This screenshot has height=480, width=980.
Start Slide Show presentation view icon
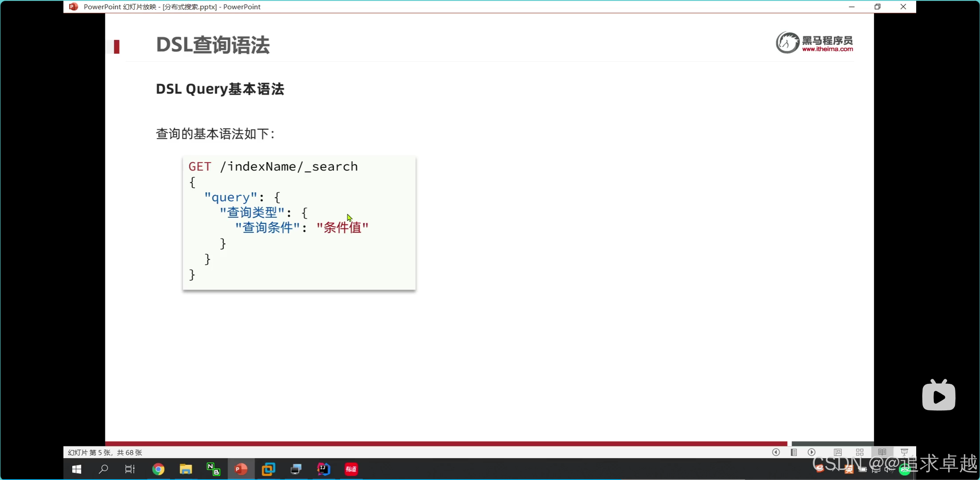click(x=904, y=452)
